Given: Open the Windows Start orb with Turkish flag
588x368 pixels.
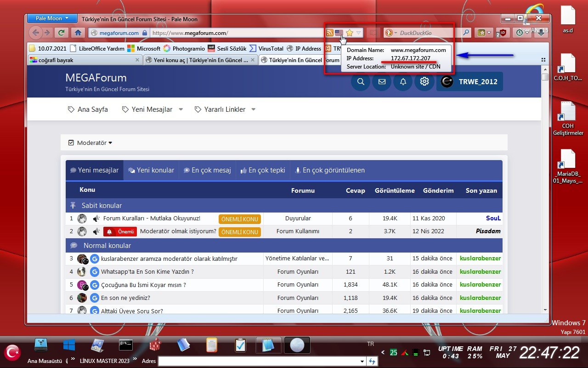Looking at the screenshot, I should click(12, 352).
